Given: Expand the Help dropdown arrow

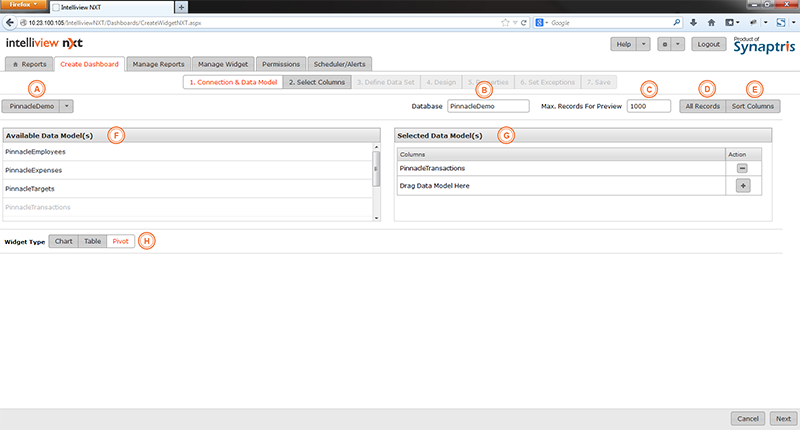Looking at the screenshot, I should tap(643, 44).
